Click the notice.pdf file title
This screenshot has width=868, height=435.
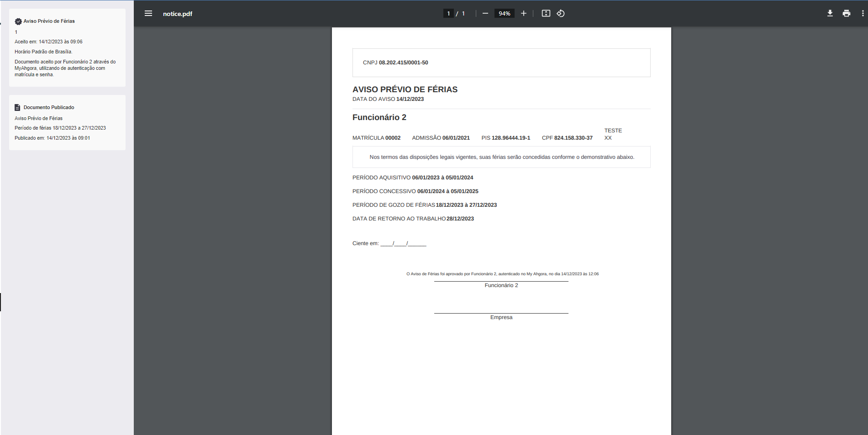pyautogui.click(x=178, y=14)
